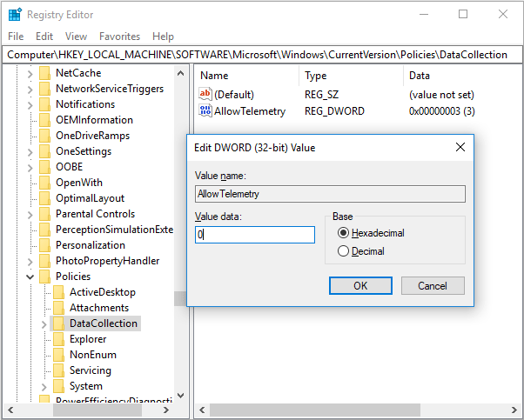Click the values pane scroll-right arrow
The image size is (524, 420).
(514, 410)
